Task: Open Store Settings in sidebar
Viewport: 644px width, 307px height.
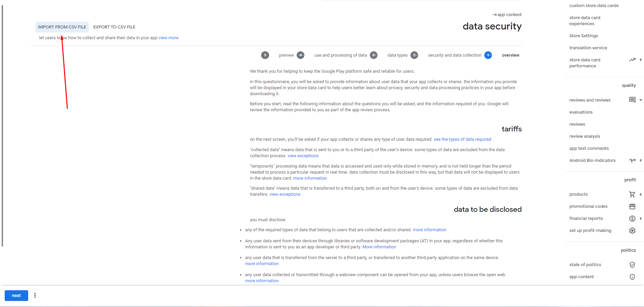Action: pos(584,36)
